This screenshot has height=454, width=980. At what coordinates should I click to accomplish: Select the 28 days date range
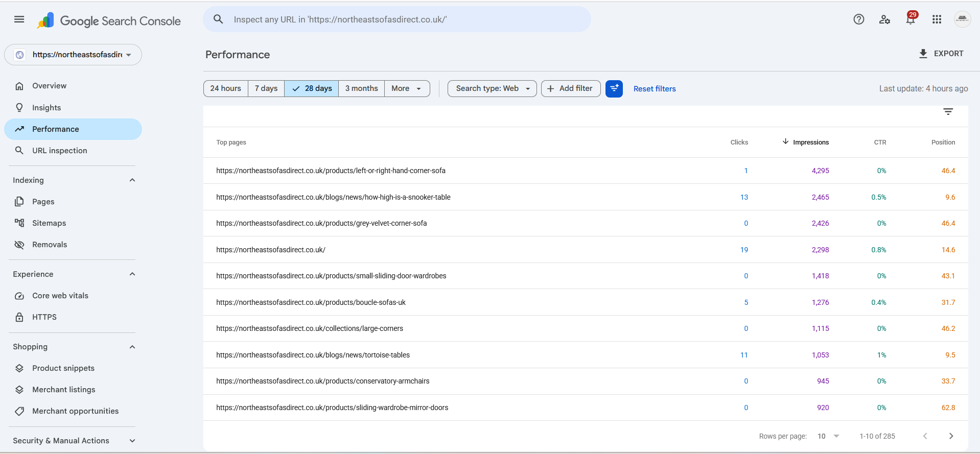[x=312, y=88]
